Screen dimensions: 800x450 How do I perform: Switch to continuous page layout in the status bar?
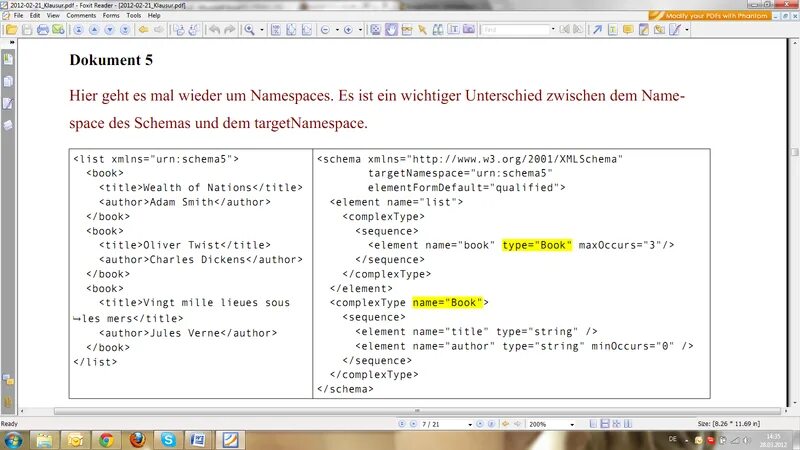(x=605, y=424)
